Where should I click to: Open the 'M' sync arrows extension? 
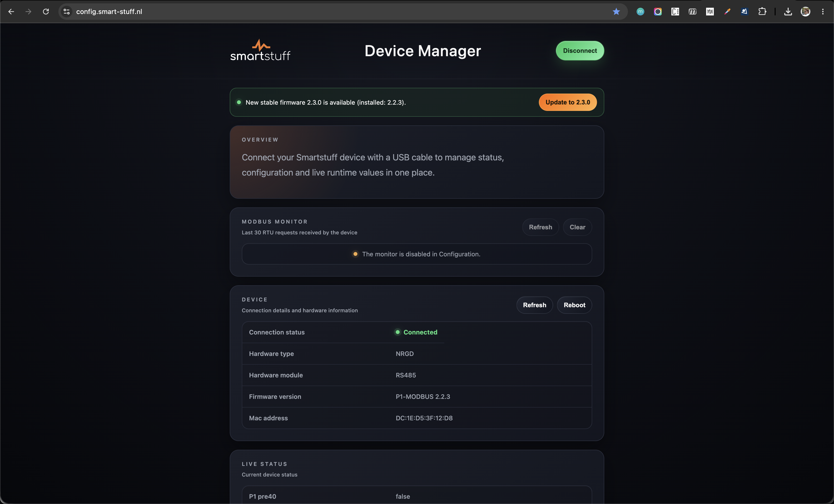click(x=710, y=12)
